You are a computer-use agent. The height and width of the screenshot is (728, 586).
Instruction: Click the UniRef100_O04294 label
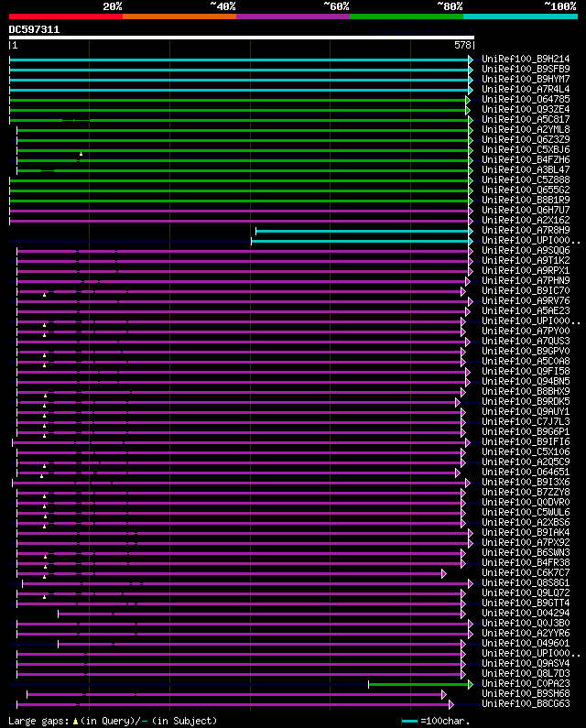coord(526,613)
